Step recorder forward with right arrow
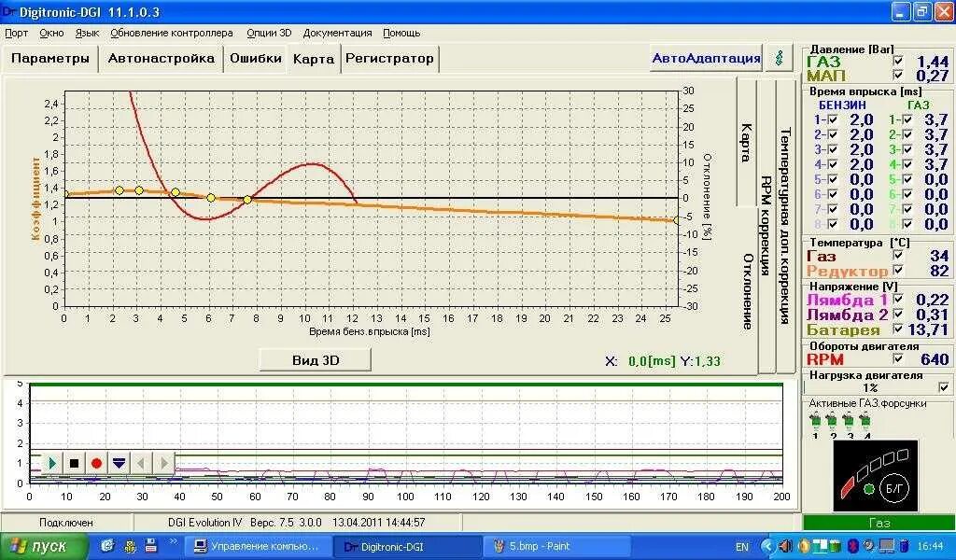Viewport: 956px width, 560px height. tap(162, 463)
